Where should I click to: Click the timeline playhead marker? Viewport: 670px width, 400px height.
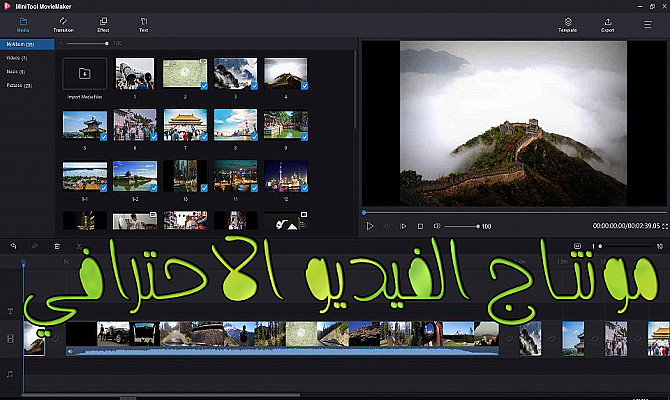point(24,266)
